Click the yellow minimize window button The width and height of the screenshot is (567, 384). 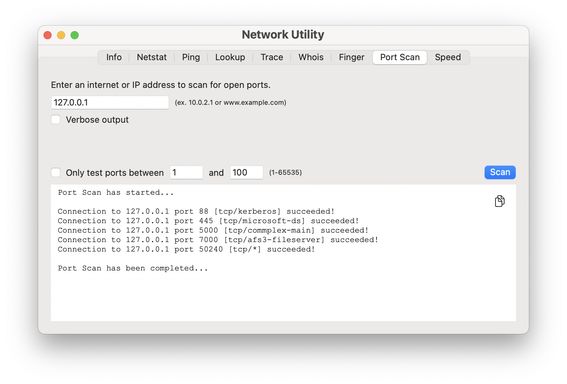coord(61,35)
